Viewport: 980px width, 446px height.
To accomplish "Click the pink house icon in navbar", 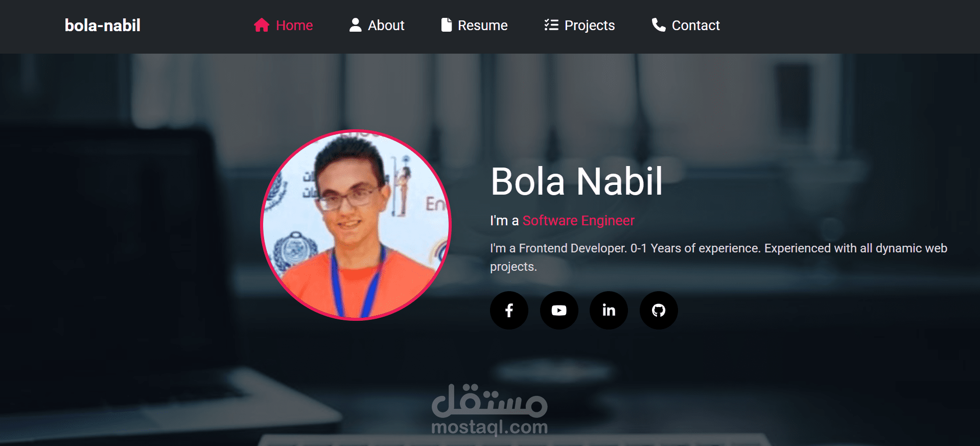I will pyautogui.click(x=262, y=25).
